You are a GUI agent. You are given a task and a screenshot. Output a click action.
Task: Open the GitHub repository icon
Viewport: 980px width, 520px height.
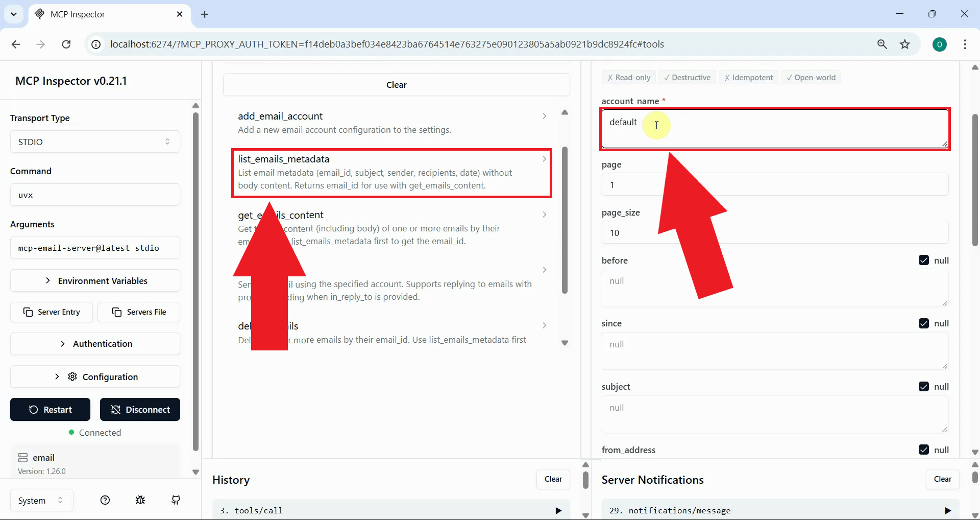pos(176,500)
